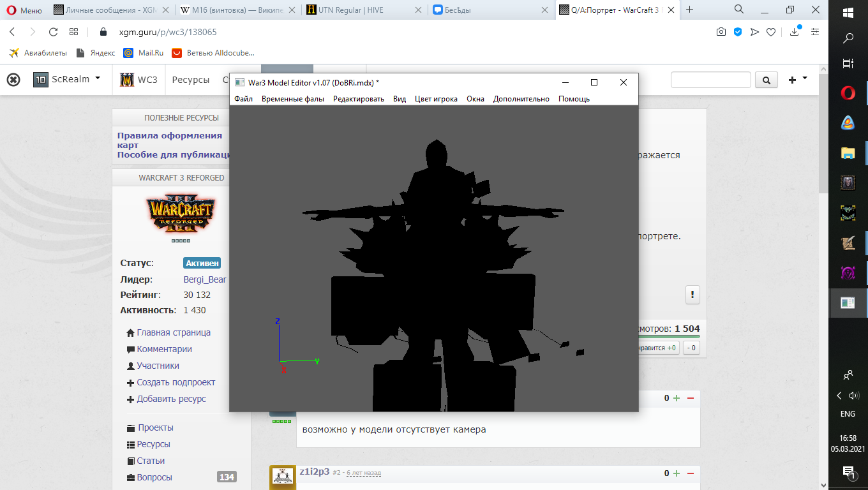Add page to bookmarks with heart icon
The image size is (868, 490).
771,32
